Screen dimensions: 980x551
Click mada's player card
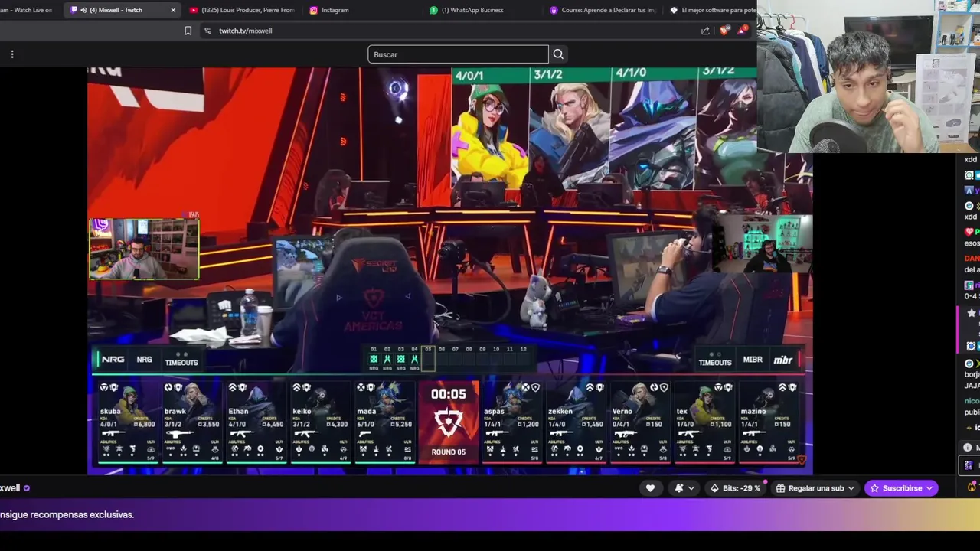tap(384, 422)
